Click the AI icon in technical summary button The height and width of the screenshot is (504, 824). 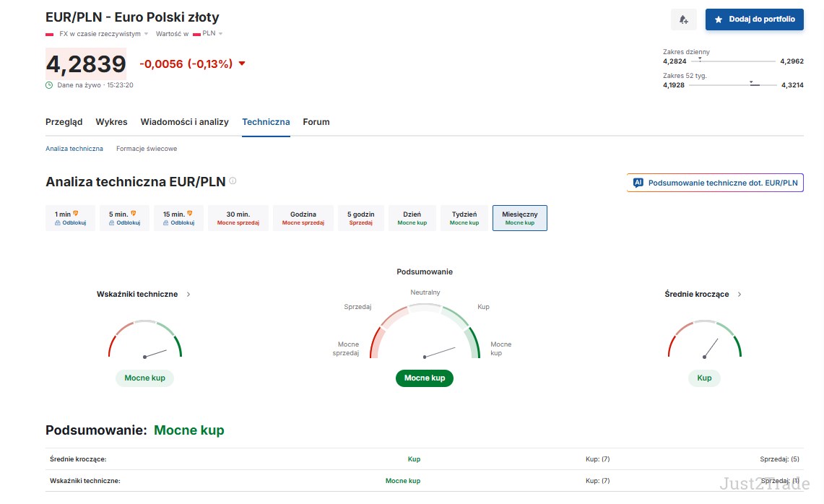(638, 183)
